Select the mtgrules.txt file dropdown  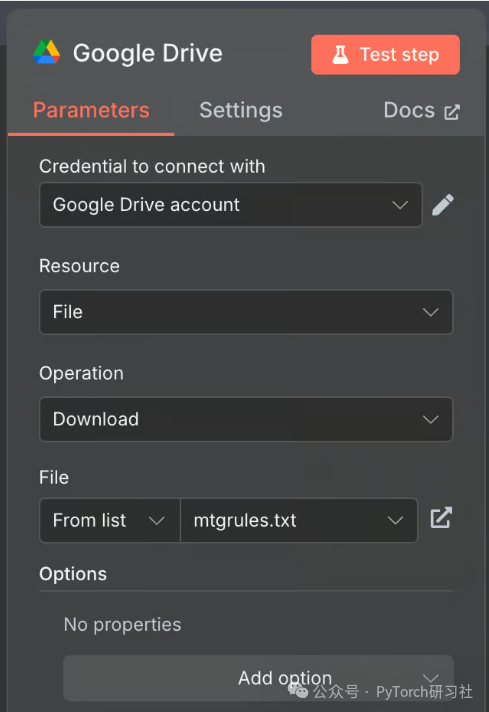point(299,520)
